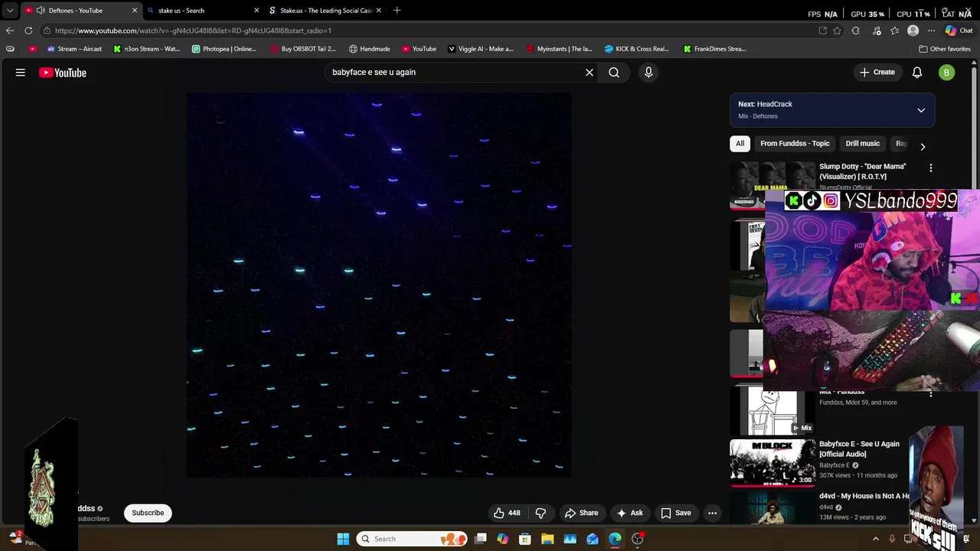Open the Other favorites folder

click(945, 49)
